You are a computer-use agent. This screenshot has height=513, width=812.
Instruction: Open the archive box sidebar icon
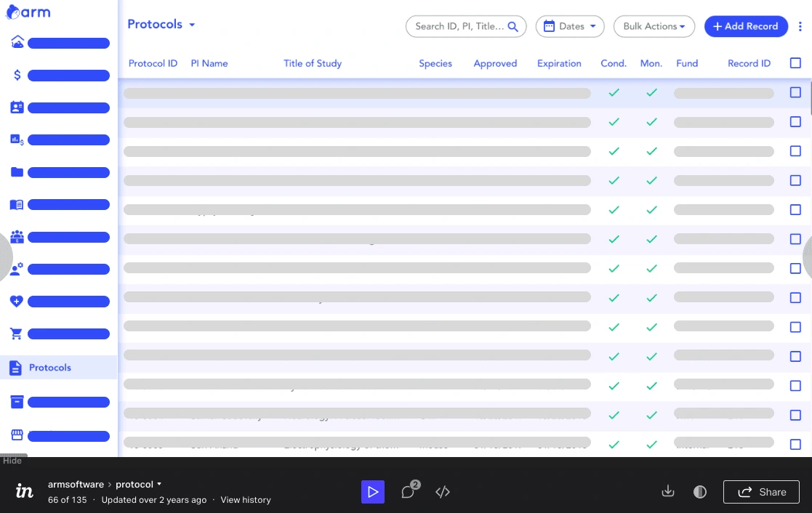coord(17,402)
